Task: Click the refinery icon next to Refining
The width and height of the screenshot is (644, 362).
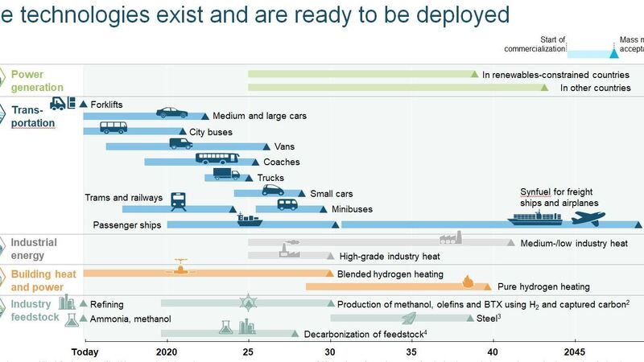Action: tap(67, 302)
